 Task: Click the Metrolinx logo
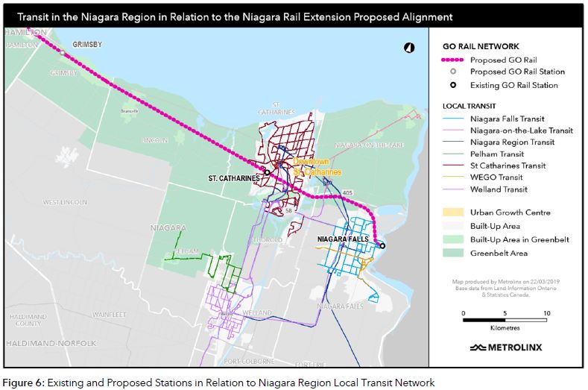click(505, 347)
